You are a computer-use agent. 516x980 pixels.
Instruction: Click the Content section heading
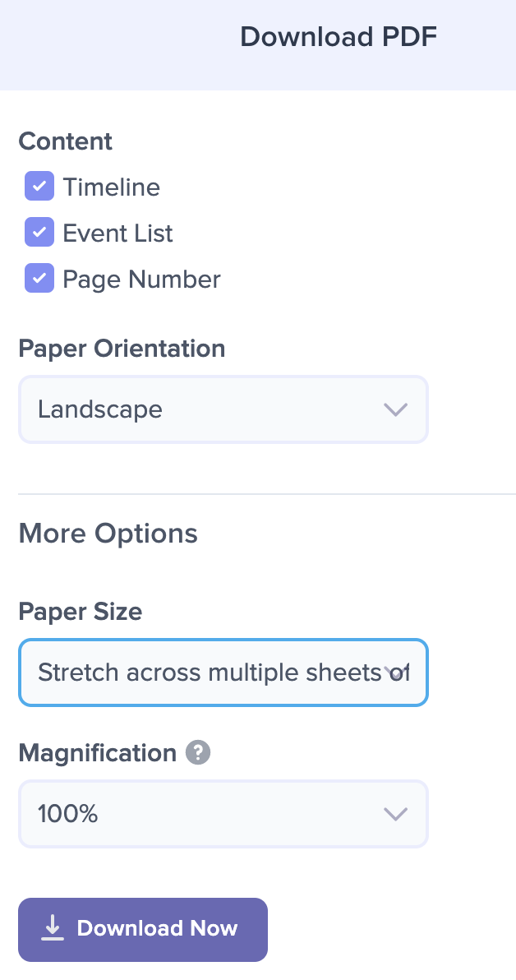[66, 141]
